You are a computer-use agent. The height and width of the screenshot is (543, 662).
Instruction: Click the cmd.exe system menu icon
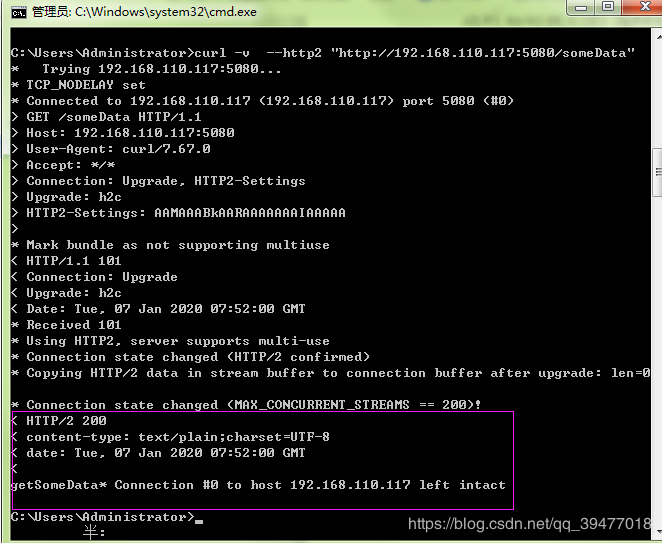(19, 13)
